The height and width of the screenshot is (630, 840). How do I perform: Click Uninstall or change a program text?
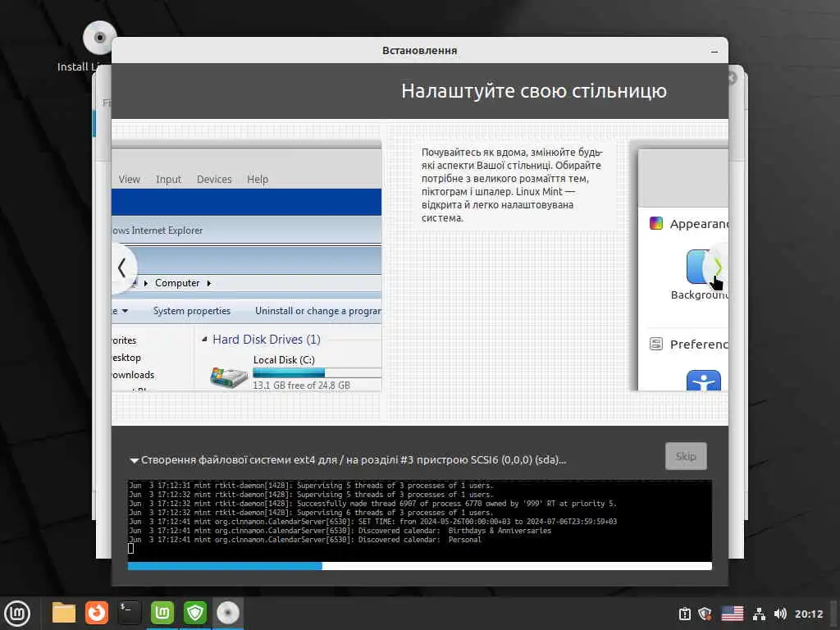[x=318, y=311]
